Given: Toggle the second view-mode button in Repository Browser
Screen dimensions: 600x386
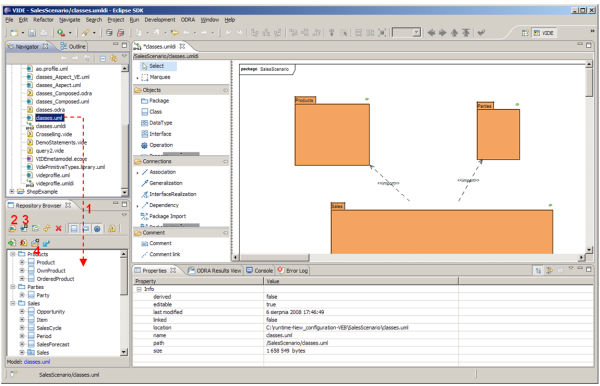Looking at the screenshot, I should pyautogui.click(x=86, y=229).
